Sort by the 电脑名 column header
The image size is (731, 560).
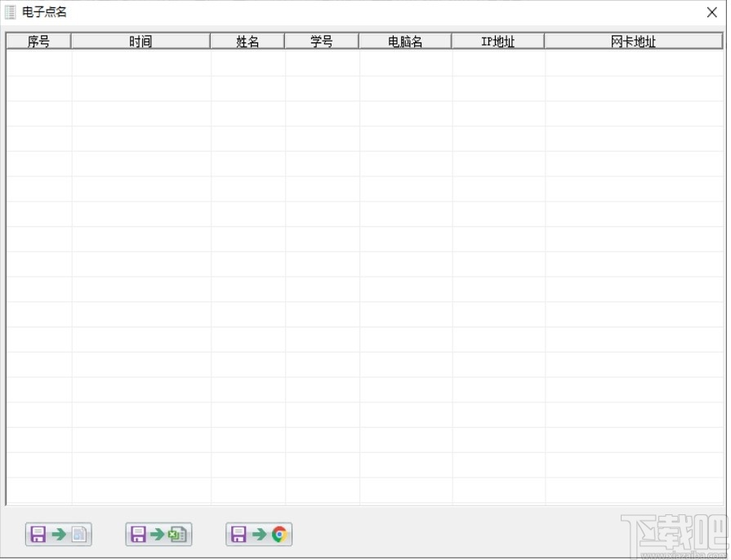pyautogui.click(x=405, y=41)
